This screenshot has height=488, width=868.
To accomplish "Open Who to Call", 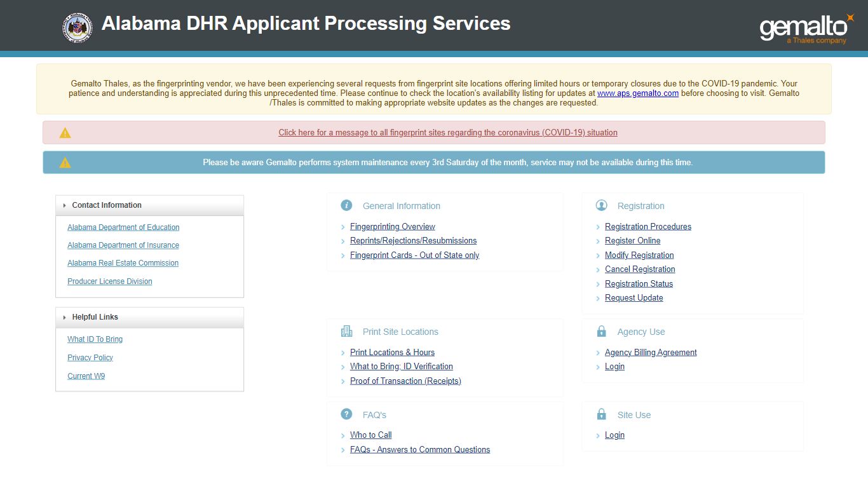I will (370, 435).
